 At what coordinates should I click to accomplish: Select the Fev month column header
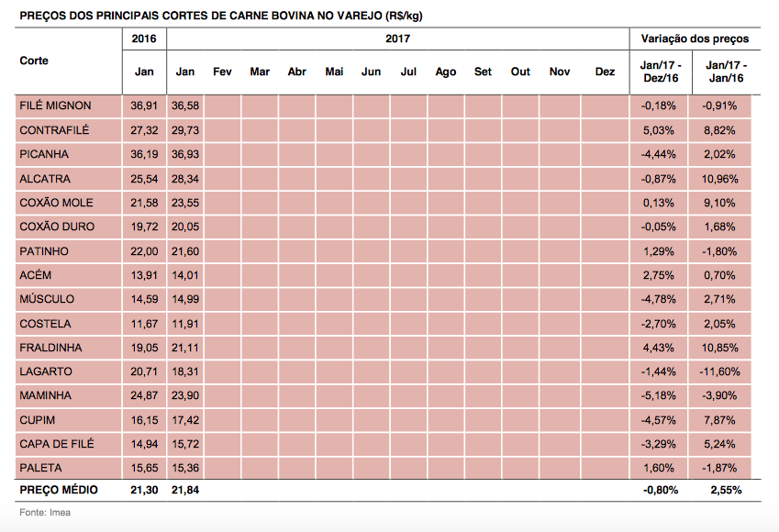[x=222, y=72]
